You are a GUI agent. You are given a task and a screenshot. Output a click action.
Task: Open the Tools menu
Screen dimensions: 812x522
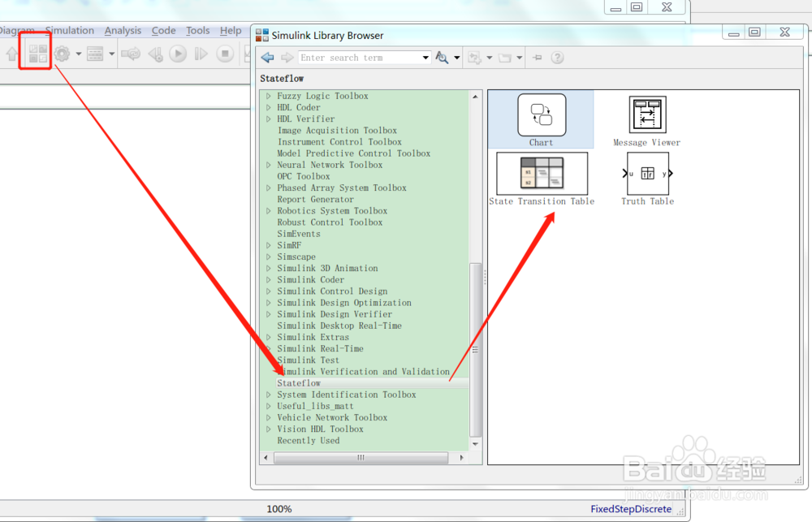tap(198, 31)
